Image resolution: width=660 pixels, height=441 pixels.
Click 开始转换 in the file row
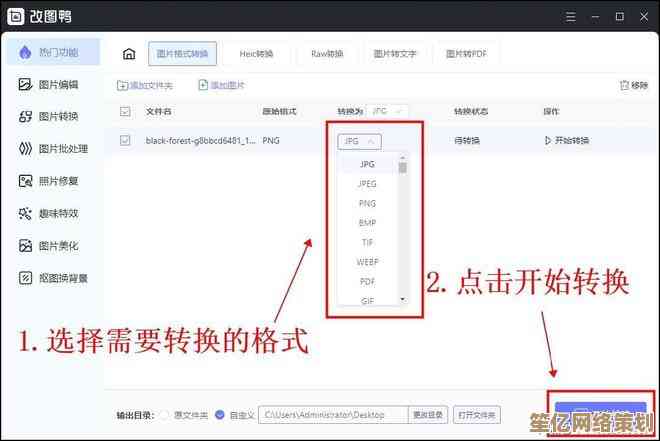coord(566,141)
